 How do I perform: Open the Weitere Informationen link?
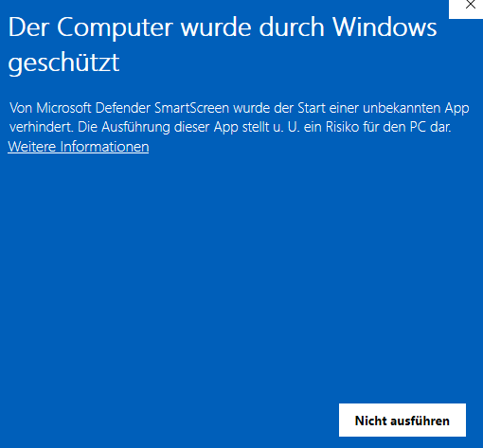[x=79, y=147]
